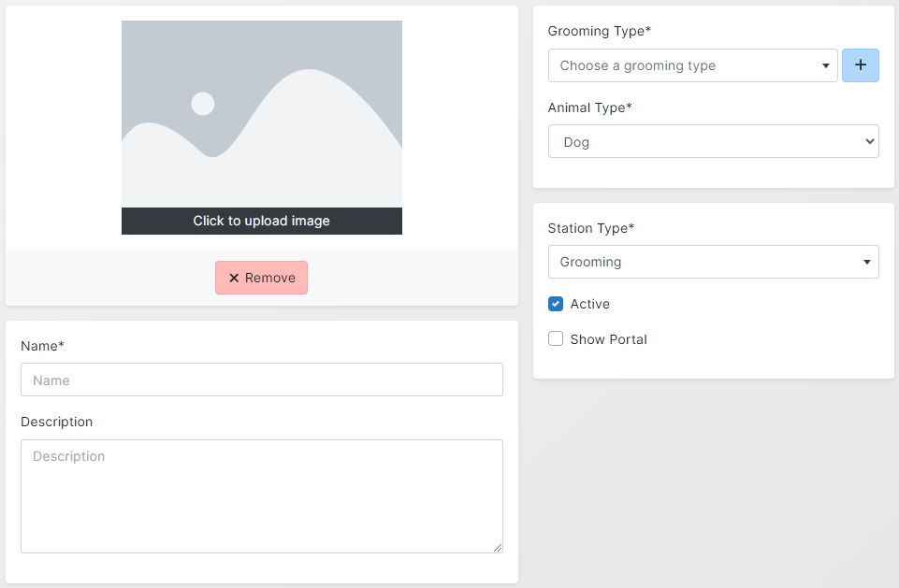Click the 'Description' field label
899x588 pixels.
coord(56,422)
